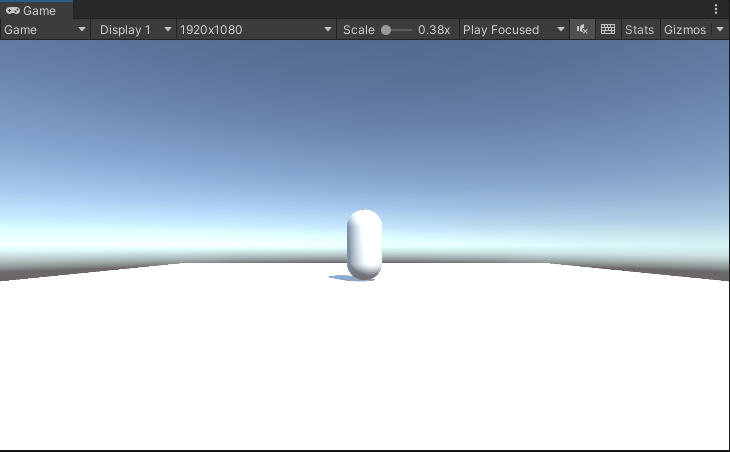This screenshot has height=452, width=730.
Task: Toggle Unity shortcuts keyboard icon
Action: (x=608, y=30)
